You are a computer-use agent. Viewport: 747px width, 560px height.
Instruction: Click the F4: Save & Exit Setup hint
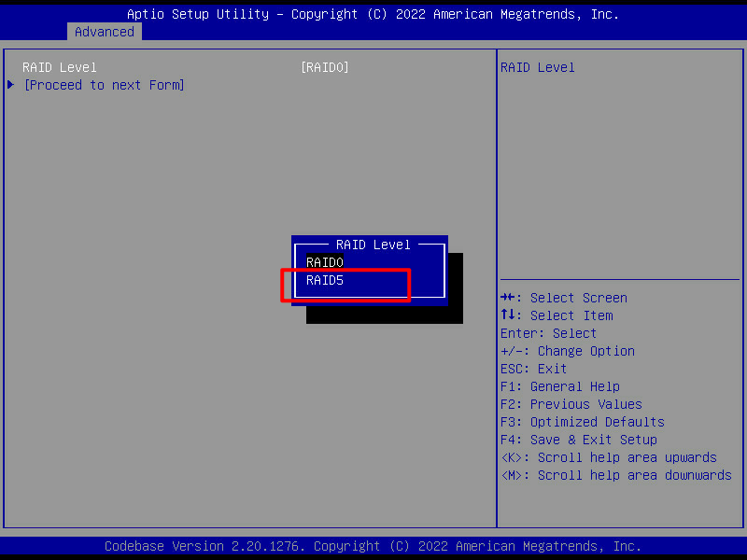(x=578, y=440)
